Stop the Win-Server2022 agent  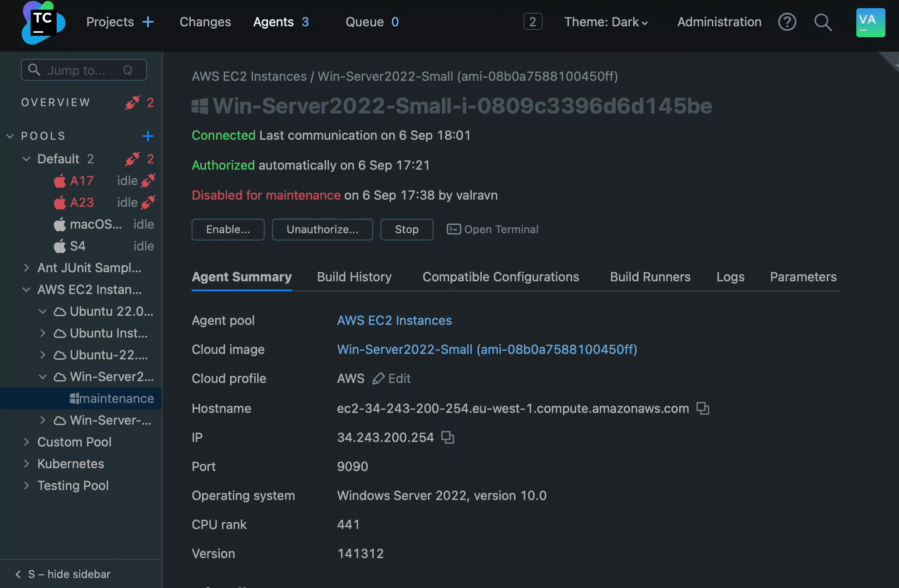point(406,229)
